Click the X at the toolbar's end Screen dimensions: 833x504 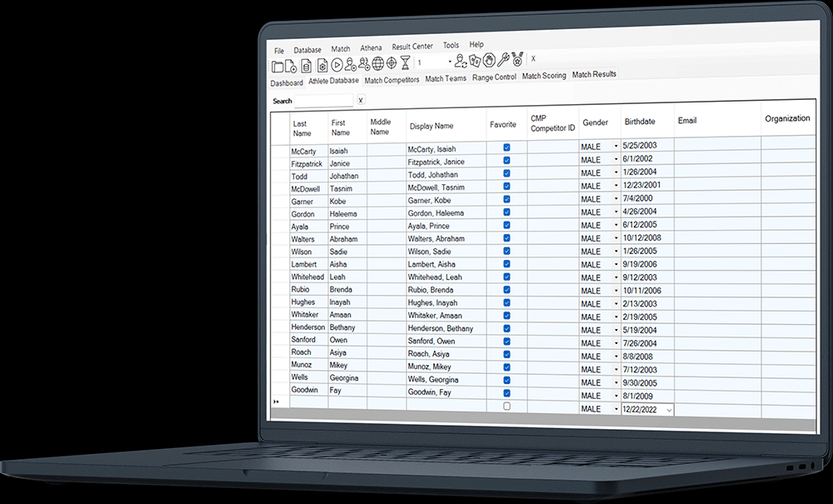pyautogui.click(x=533, y=58)
